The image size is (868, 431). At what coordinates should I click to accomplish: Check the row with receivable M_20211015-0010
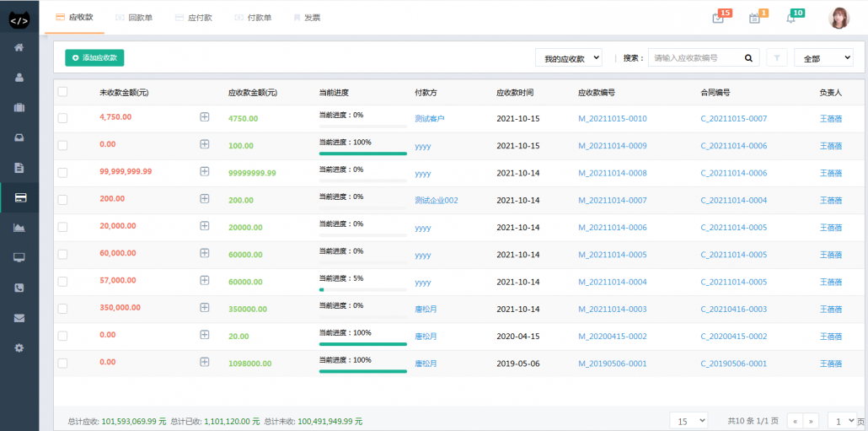pos(62,119)
